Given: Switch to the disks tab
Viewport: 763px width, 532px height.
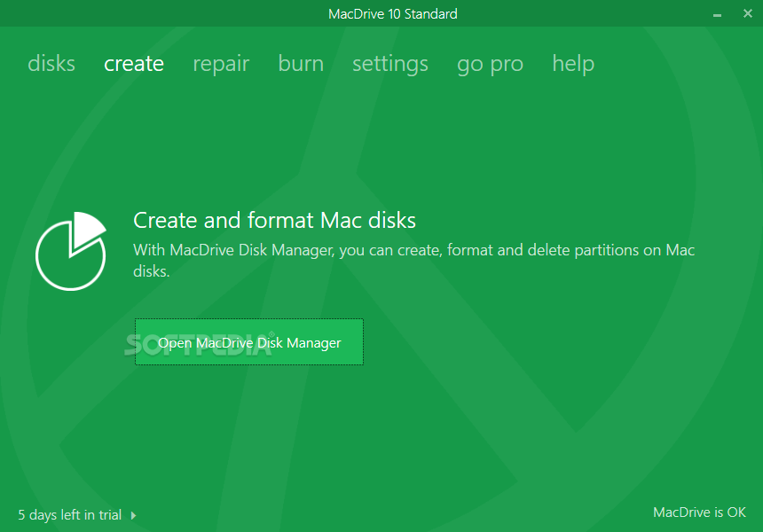Looking at the screenshot, I should (51, 64).
